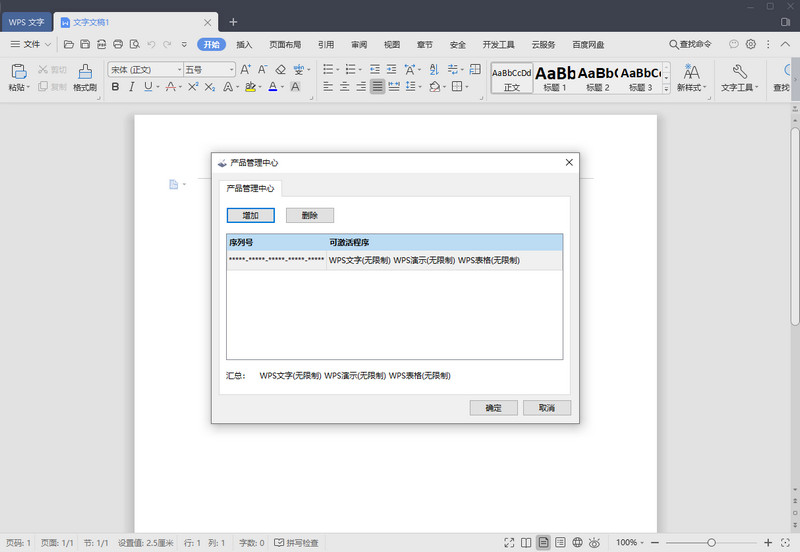Align text left
800x552 pixels.
tap(328, 87)
